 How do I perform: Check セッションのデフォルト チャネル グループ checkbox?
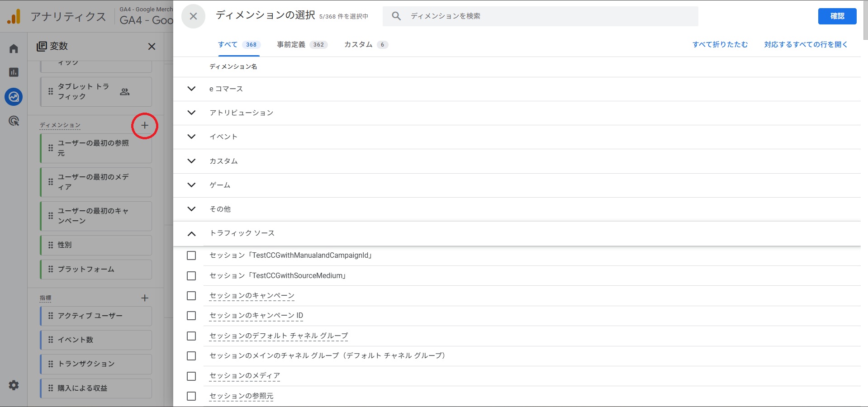[191, 336]
